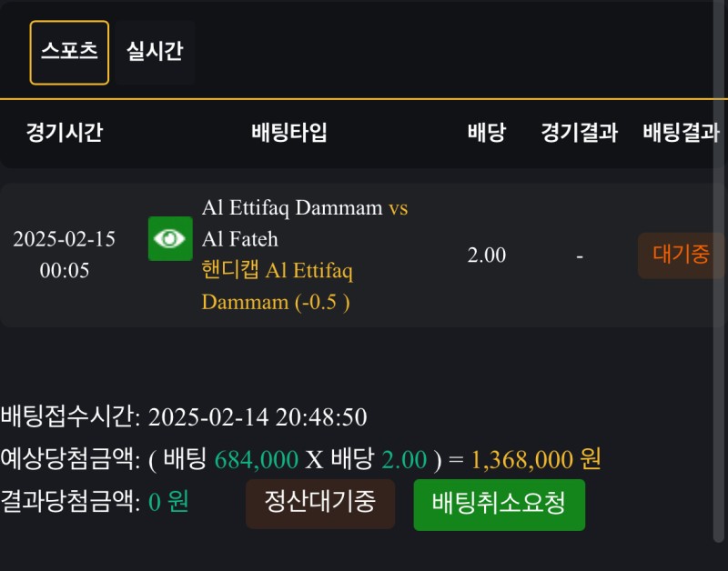Click the 배팅타입 column header
728x571 pixels.
click(x=289, y=133)
